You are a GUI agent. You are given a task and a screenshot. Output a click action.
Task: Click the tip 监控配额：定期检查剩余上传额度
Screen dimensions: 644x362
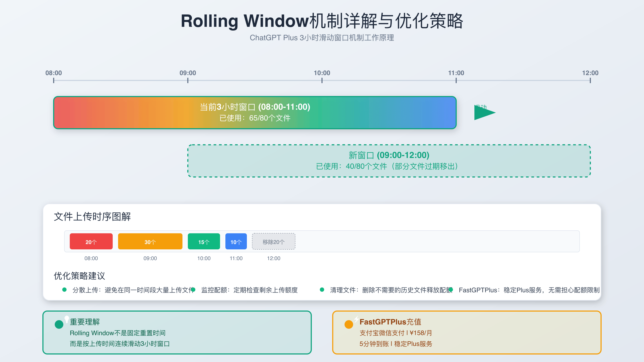pos(250,290)
